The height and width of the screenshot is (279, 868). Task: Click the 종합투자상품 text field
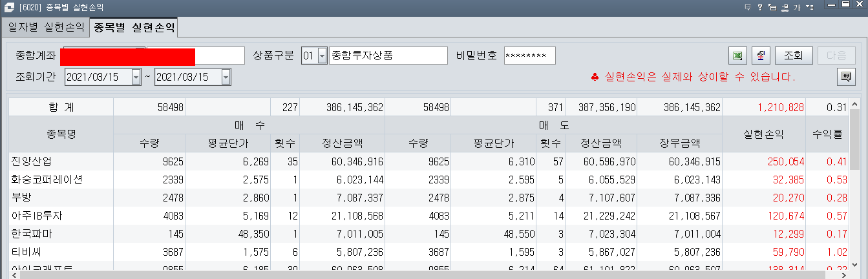388,56
